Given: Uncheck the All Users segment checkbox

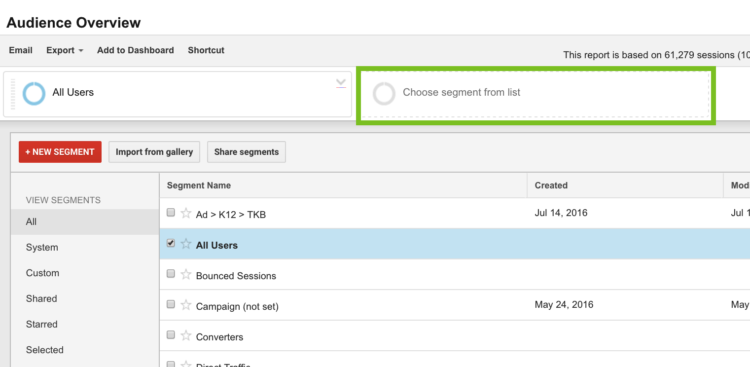Looking at the screenshot, I should click(x=171, y=243).
